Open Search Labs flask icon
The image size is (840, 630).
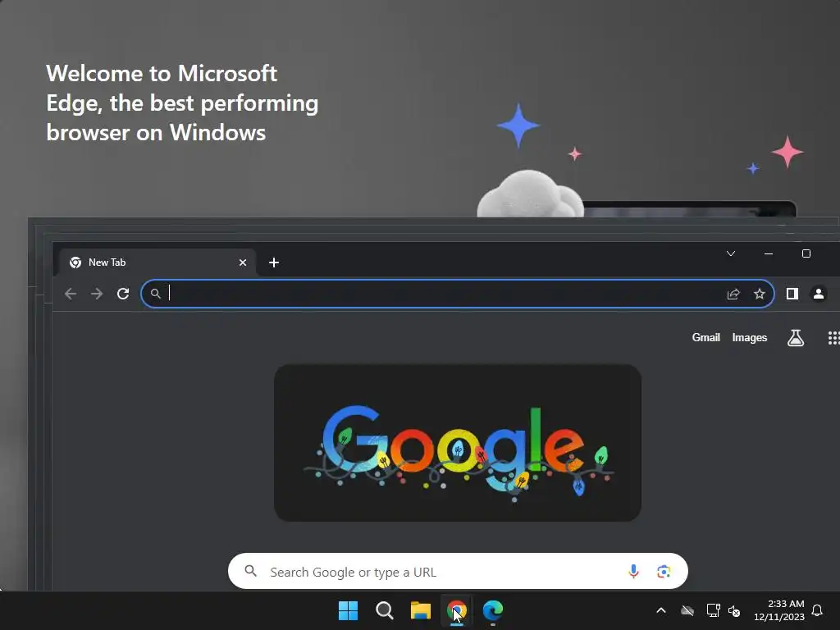[x=796, y=337]
